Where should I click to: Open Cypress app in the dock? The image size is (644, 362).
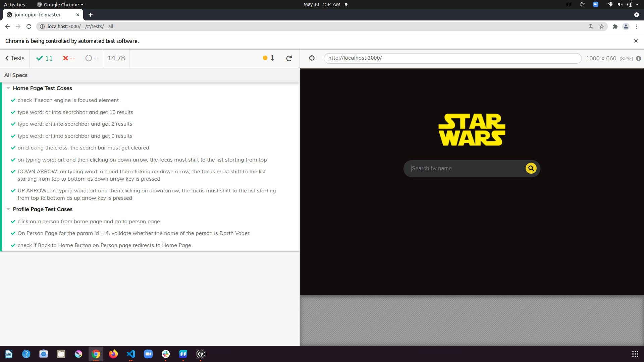coord(200,354)
